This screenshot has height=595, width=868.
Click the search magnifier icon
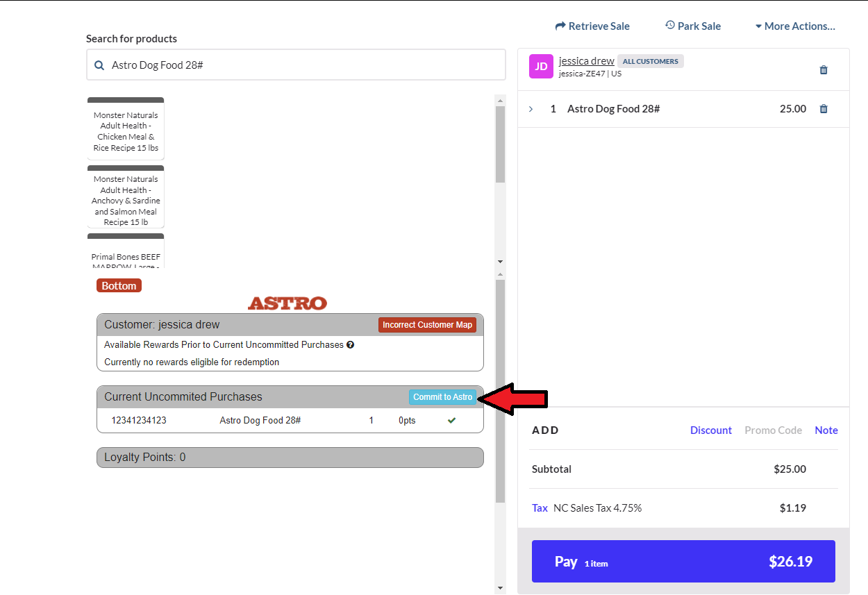click(x=99, y=65)
